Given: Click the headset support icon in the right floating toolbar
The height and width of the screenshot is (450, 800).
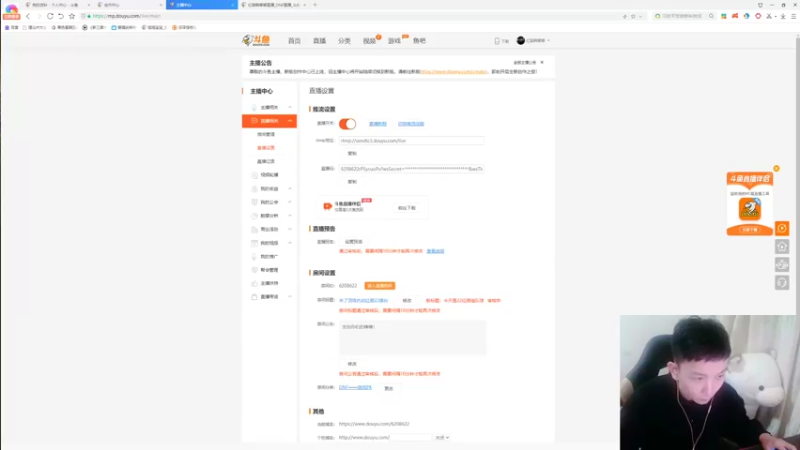Looking at the screenshot, I should pos(782,283).
